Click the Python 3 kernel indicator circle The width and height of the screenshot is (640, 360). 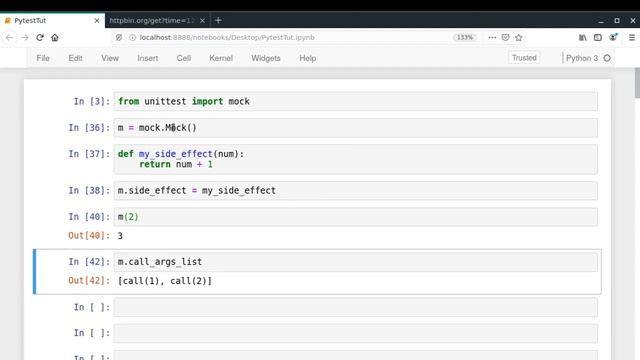coord(607,58)
